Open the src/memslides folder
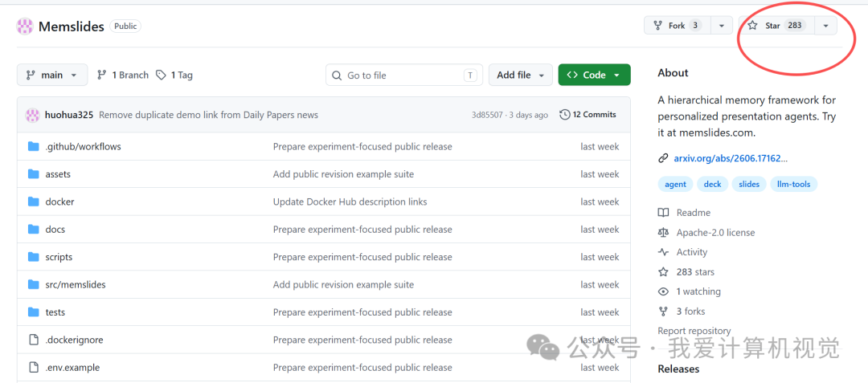The height and width of the screenshot is (383, 868). [x=76, y=284]
